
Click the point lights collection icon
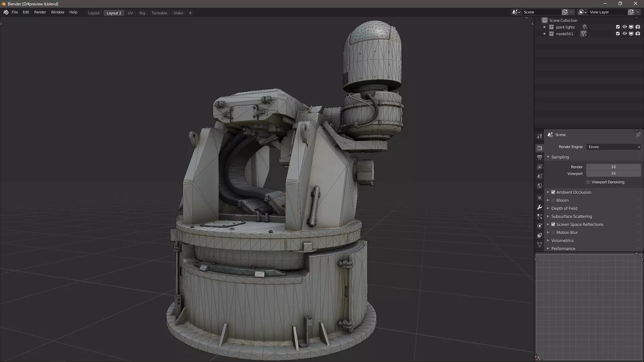551,27
